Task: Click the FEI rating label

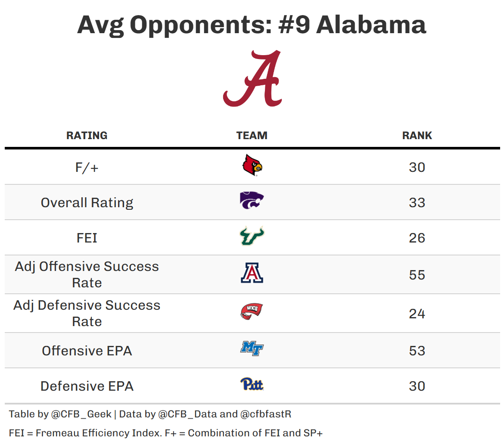Action: (87, 238)
